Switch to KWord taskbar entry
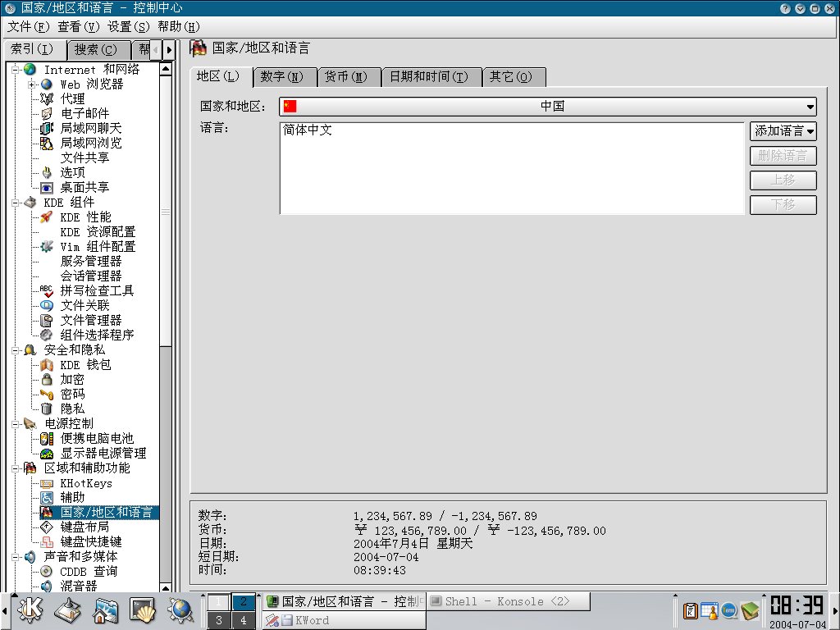Image resolution: width=840 pixels, height=630 pixels. click(x=345, y=620)
